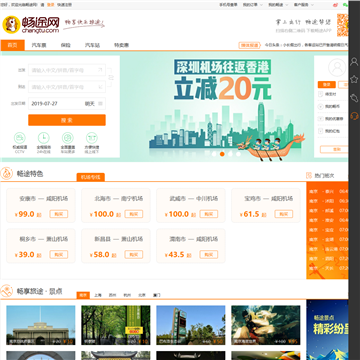Buy the ¥99.0 安康市 to 咸阳机场 ticket

(x=59, y=214)
